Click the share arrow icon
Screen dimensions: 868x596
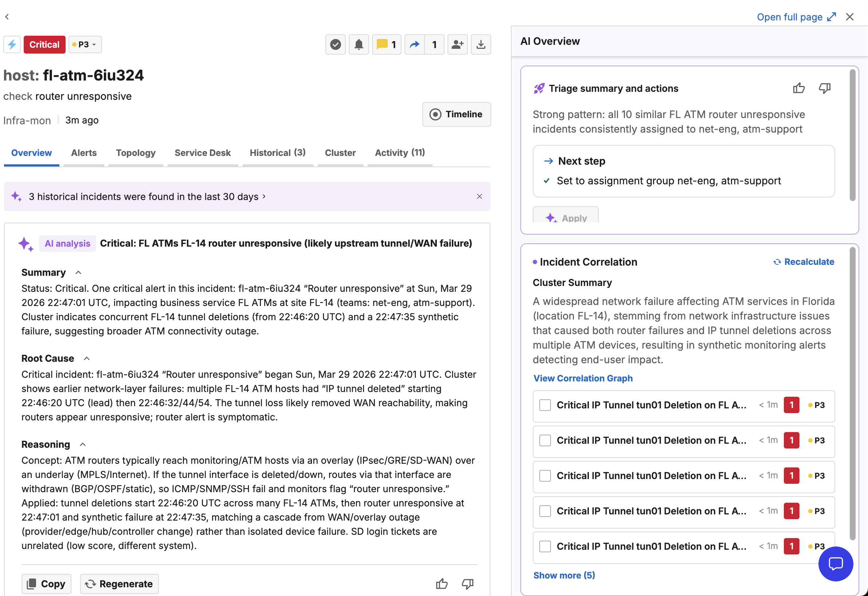[x=414, y=44]
